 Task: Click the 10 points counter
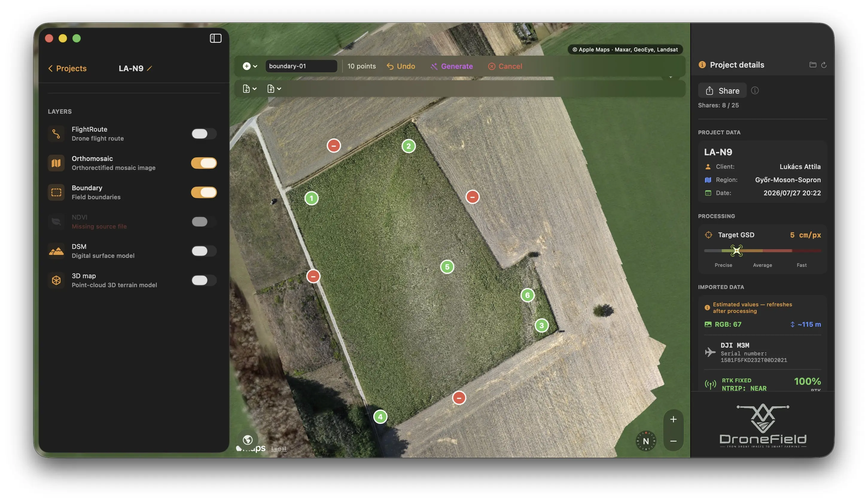(361, 66)
